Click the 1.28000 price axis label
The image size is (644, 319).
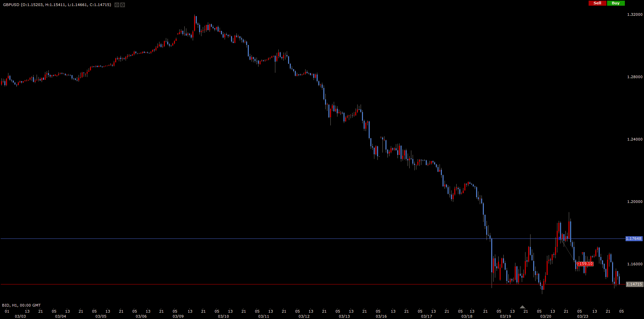[x=635, y=77]
